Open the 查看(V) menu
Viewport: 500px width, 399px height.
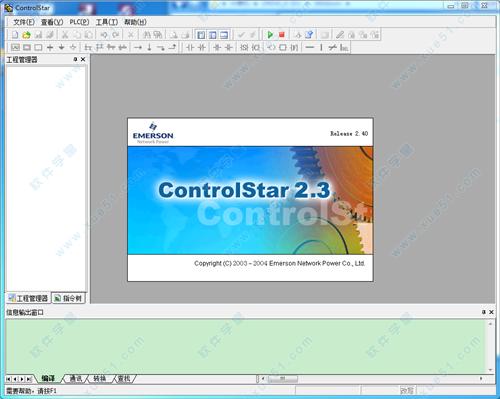[52, 22]
